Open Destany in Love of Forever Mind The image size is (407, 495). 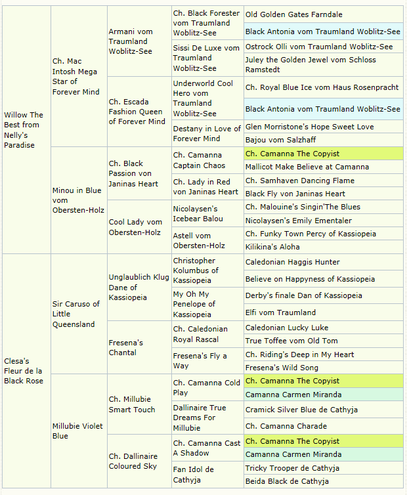[207, 133]
